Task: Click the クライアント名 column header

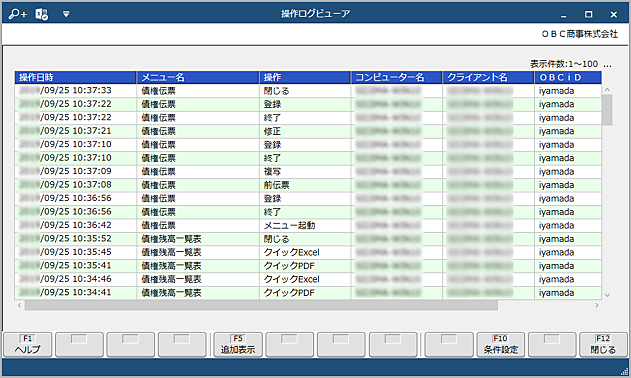Action: [488, 77]
